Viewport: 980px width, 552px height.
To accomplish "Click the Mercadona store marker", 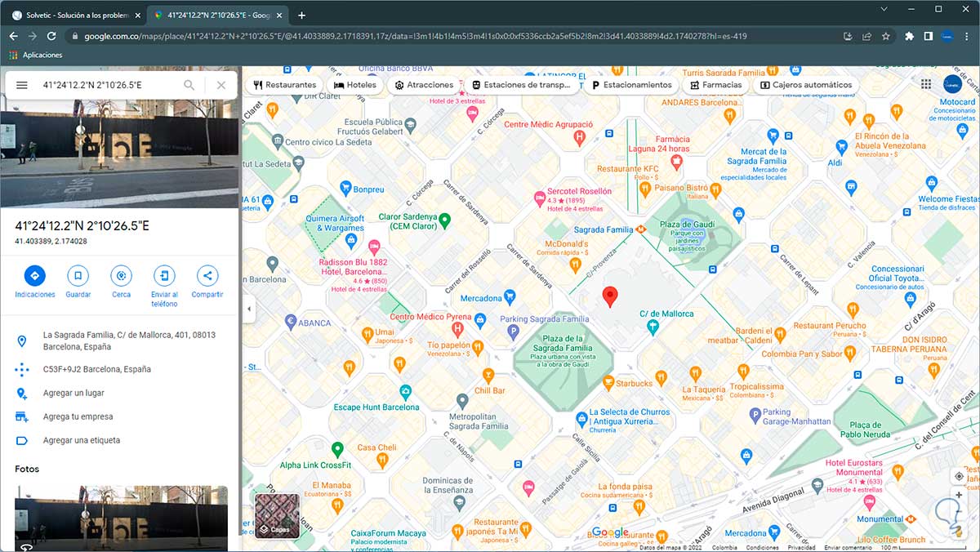I will pos(510,297).
